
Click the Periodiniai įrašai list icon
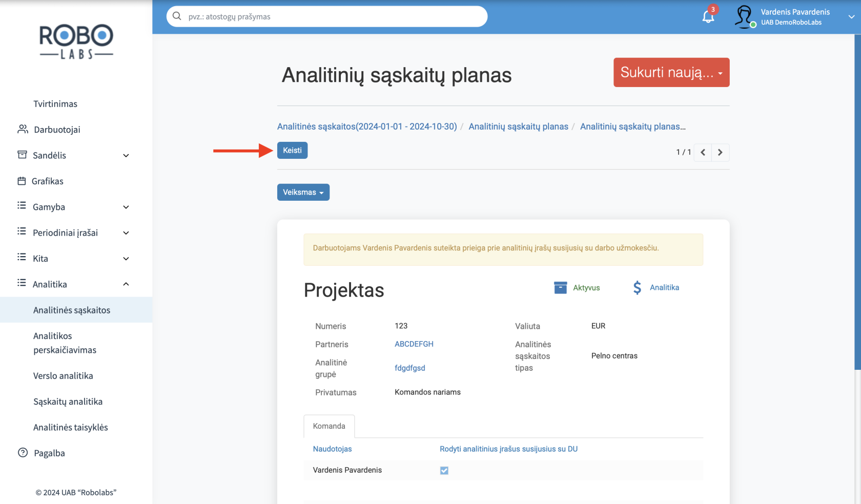pos(22,232)
